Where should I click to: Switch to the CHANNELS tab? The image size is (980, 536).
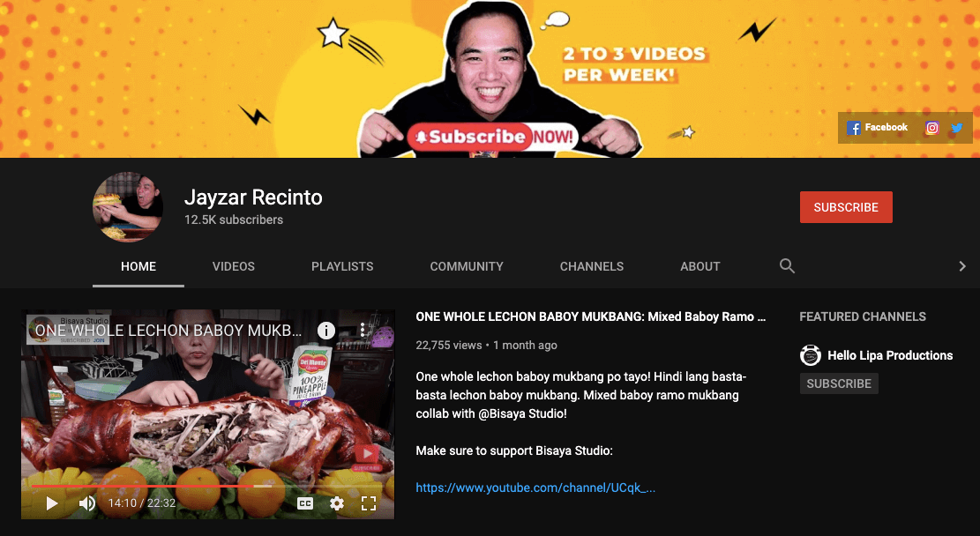click(591, 267)
